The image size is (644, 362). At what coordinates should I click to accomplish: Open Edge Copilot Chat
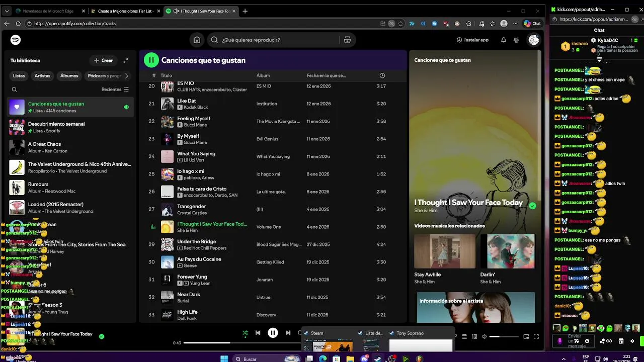532,24
